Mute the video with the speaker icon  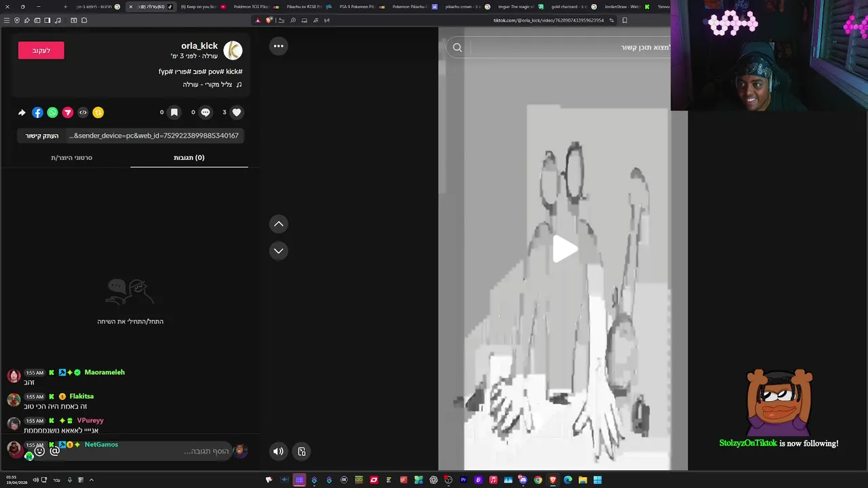pos(278,451)
